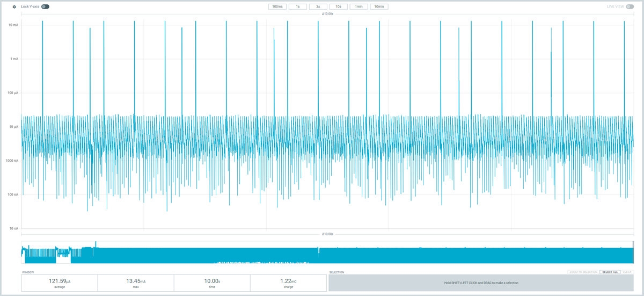
Task: Switch window span to 1min
Action: pos(358,7)
